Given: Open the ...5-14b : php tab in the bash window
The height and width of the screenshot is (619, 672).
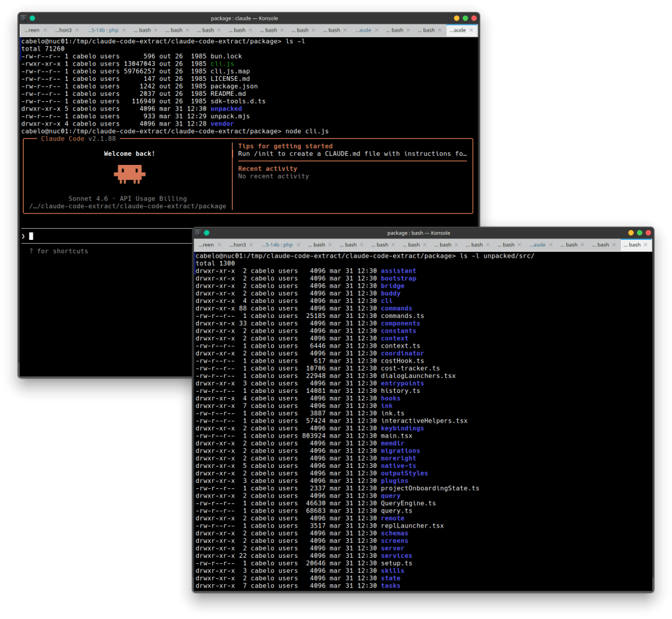Looking at the screenshot, I should 277,245.
